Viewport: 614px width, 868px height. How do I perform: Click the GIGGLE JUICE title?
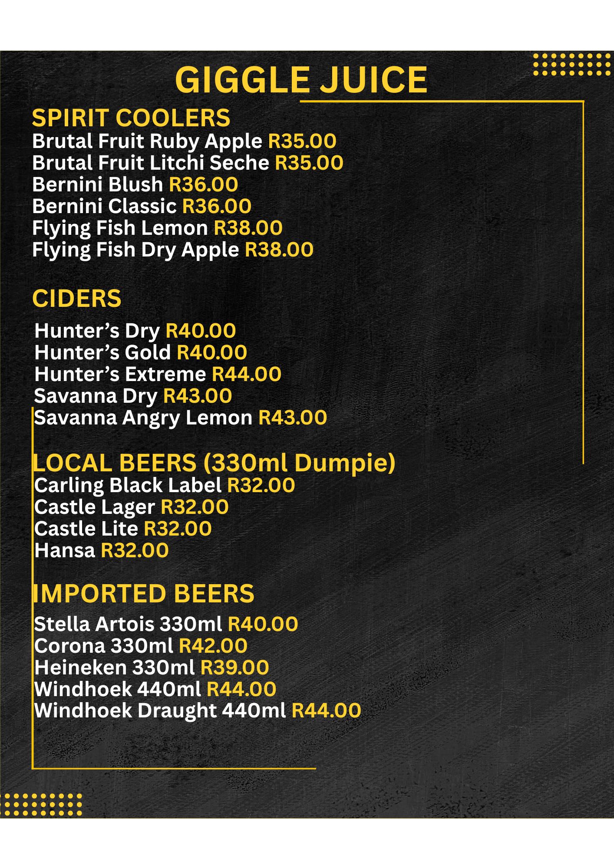pos(301,80)
